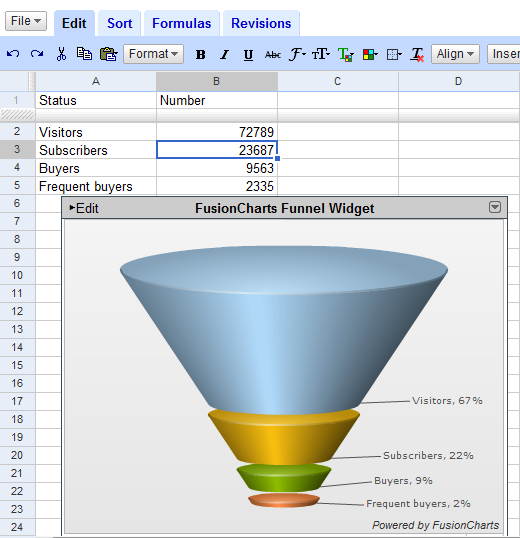Viewport: 520px width, 538px height.
Task: Open the cell background color picker
Action: pyautogui.click(x=370, y=55)
